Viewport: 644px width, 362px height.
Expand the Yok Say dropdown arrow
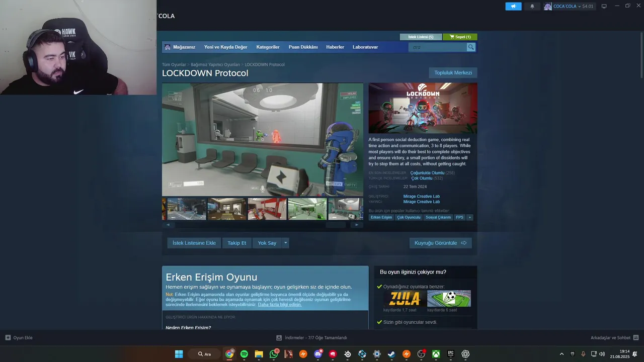tap(285, 243)
